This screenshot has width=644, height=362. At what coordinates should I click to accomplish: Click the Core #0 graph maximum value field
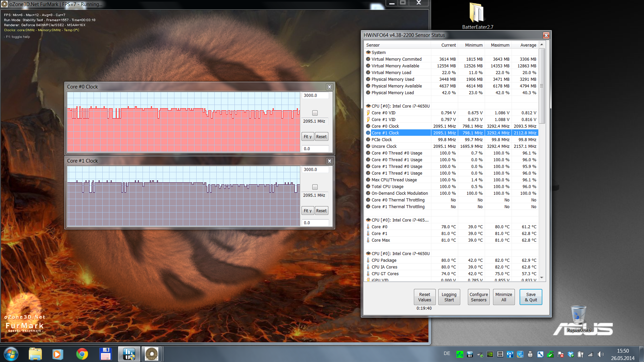point(315,96)
